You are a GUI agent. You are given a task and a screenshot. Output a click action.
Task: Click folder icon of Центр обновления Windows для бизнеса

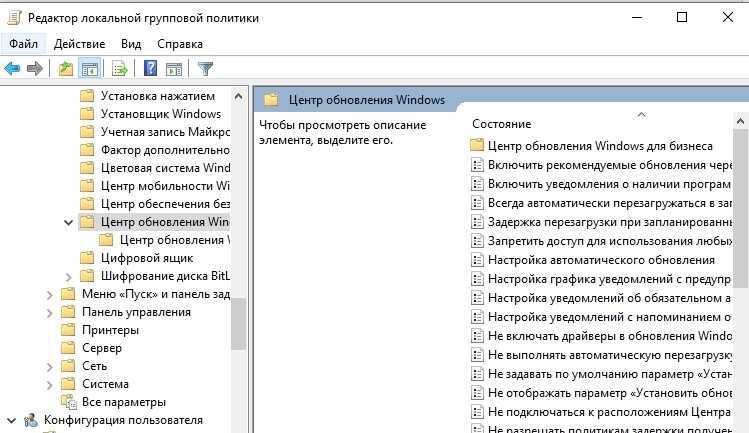(477, 145)
